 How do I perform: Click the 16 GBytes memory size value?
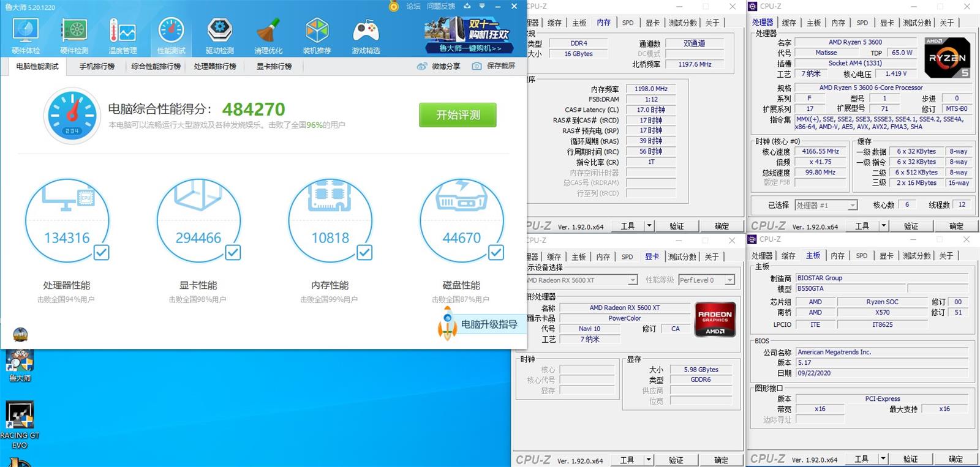pos(578,54)
